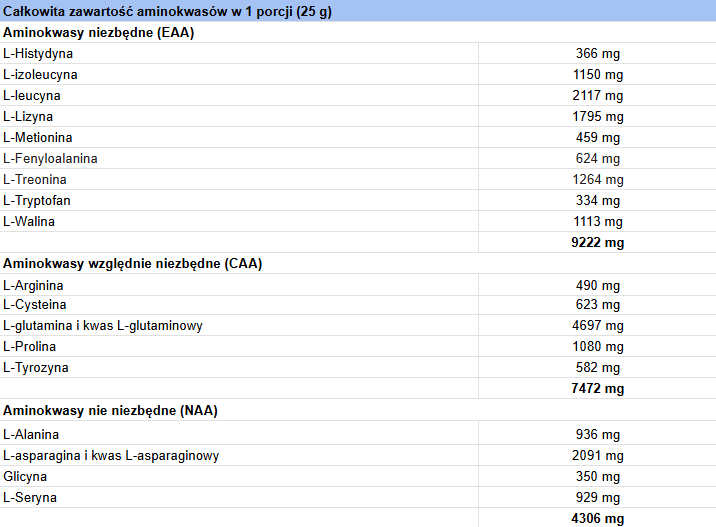
Task: Select the 366 mg value
Action: pyautogui.click(x=598, y=54)
